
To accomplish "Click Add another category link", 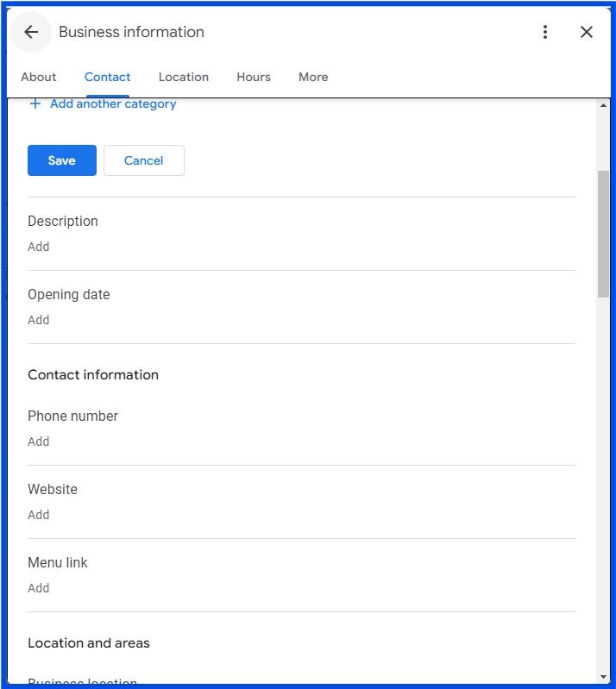I will click(113, 103).
